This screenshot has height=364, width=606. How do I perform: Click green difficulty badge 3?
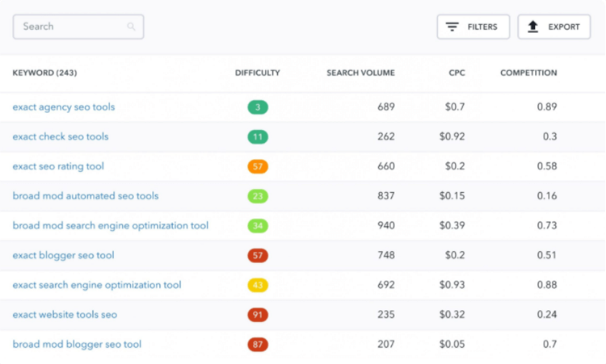pyautogui.click(x=258, y=107)
